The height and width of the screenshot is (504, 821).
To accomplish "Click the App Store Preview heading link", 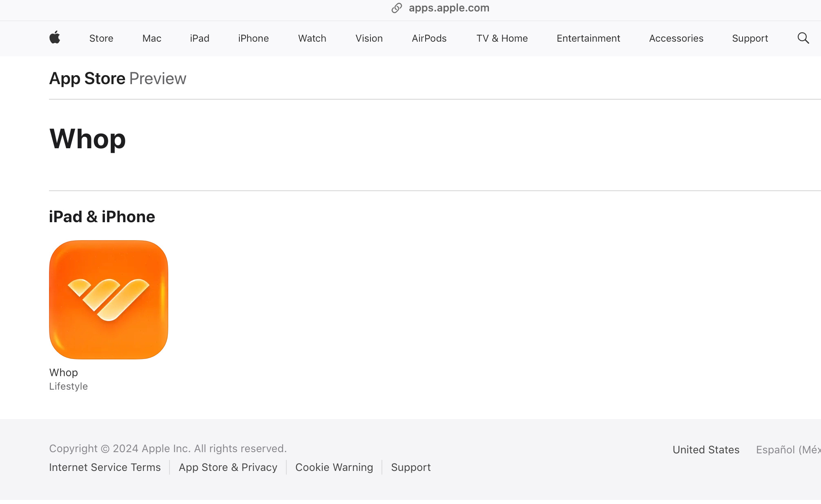I will pos(118,78).
